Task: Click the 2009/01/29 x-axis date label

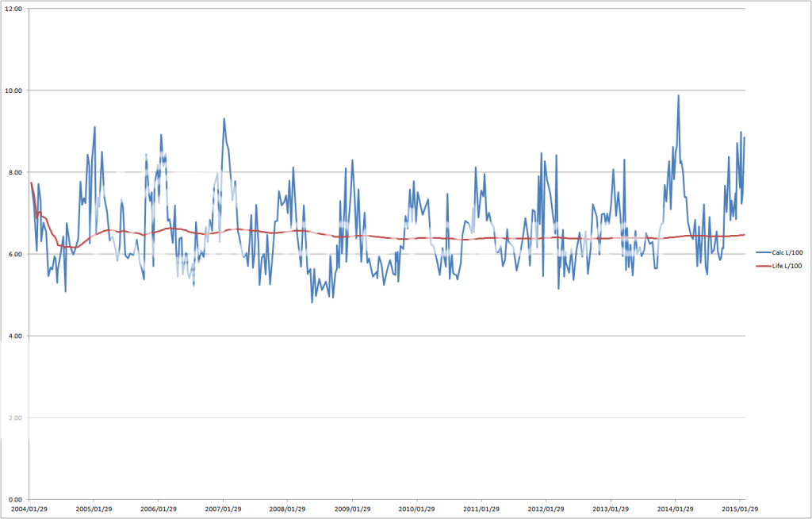Action: click(x=352, y=509)
